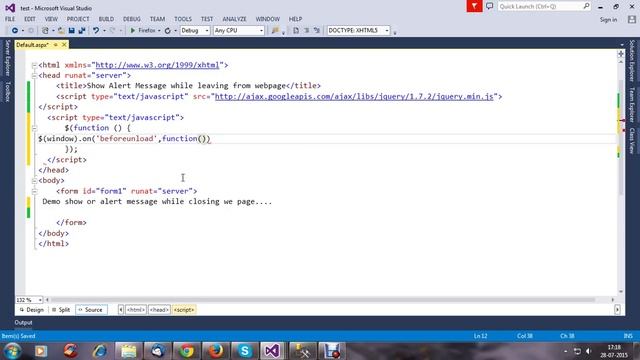The width and height of the screenshot is (640, 360).
Task: Switch to Design view
Action: click(31, 310)
